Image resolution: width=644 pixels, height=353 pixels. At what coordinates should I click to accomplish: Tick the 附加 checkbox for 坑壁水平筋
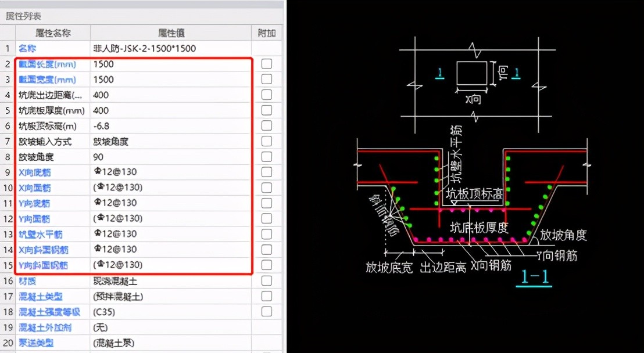[266, 234]
